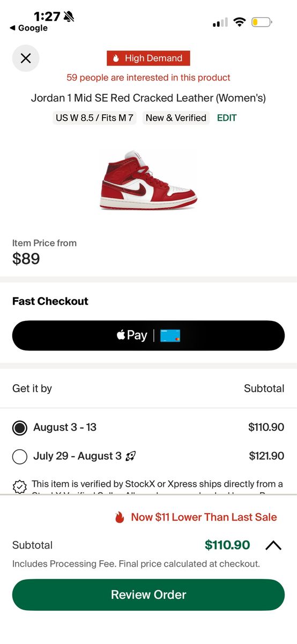Tap the red flame next to Lower Than Last Sale
This screenshot has width=297, height=644.
pos(120,517)
